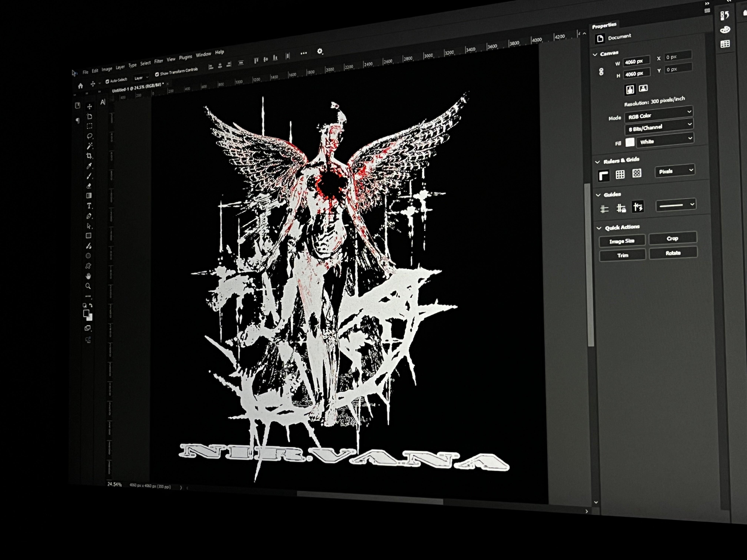Click the Trim button
This screenshot has width=747, height=560.
click(623, 255)
